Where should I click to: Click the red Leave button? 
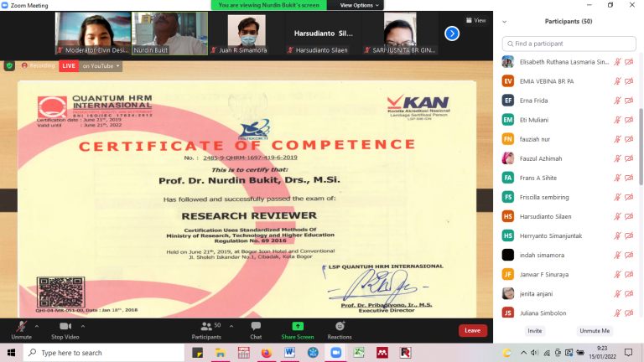[x=472, y=330]
